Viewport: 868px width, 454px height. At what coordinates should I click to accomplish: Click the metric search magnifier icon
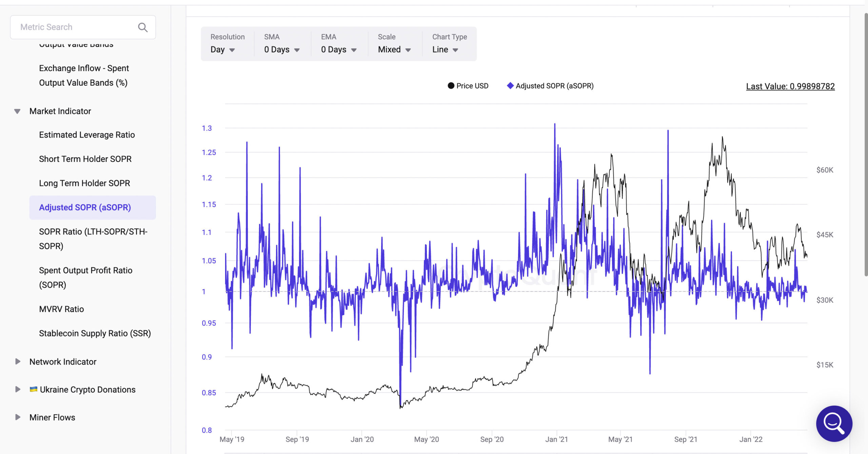(x=143, y=27)
